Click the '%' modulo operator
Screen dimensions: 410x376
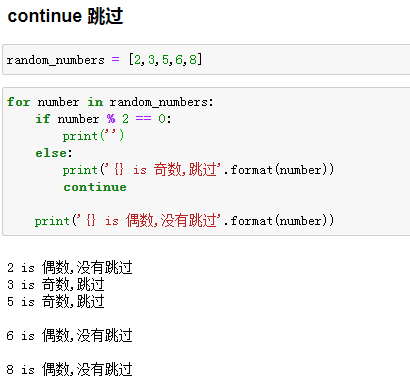(x=111, y=119)
